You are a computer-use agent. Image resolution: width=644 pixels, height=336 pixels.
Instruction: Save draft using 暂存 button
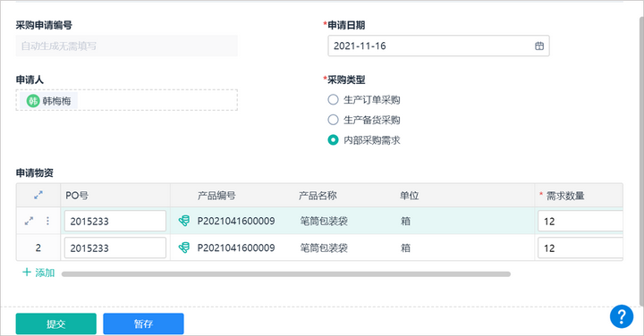pos(143,323)
